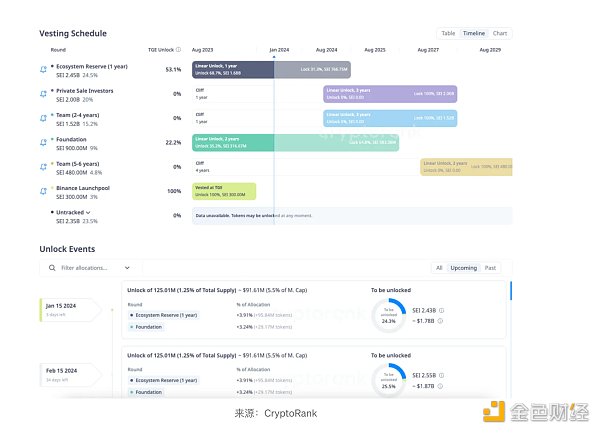Switch to the Table view tab
This screenshot has width=600, height=433.
[x=448, y=33]
